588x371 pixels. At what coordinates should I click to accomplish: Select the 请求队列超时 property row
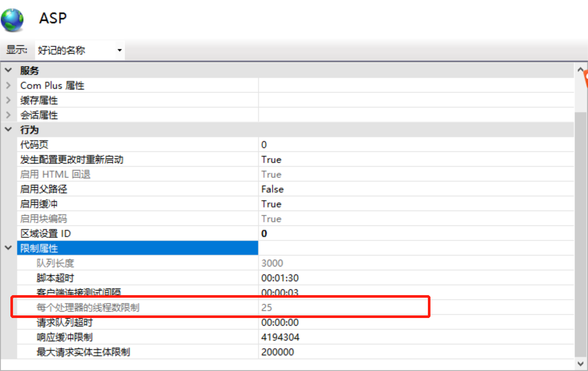156,322
